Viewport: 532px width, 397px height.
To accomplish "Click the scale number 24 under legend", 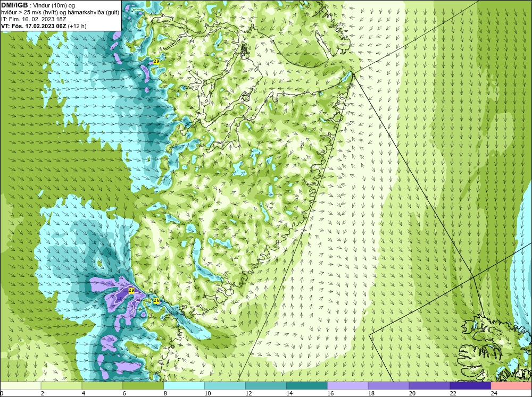I will point(494,393).
